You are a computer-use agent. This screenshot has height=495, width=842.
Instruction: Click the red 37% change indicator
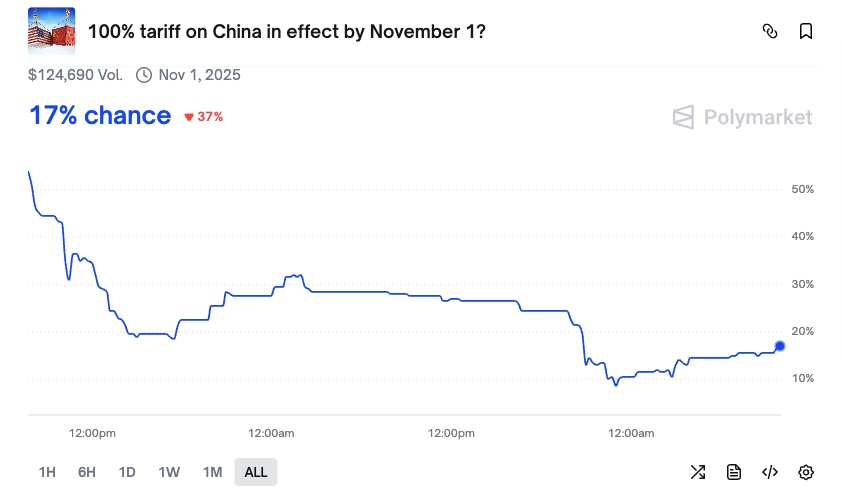click(x=203, y=117)
